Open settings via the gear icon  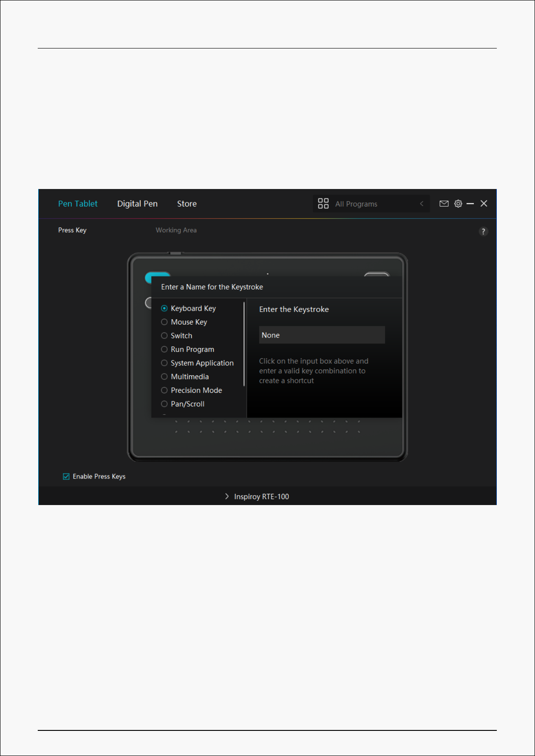(x=458, y=204)
